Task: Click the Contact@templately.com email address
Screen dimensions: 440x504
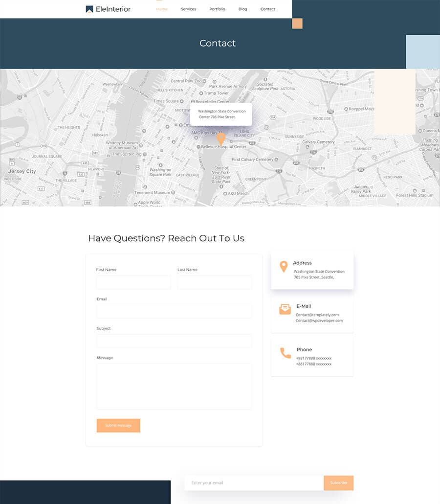Action: coord(317,315)
